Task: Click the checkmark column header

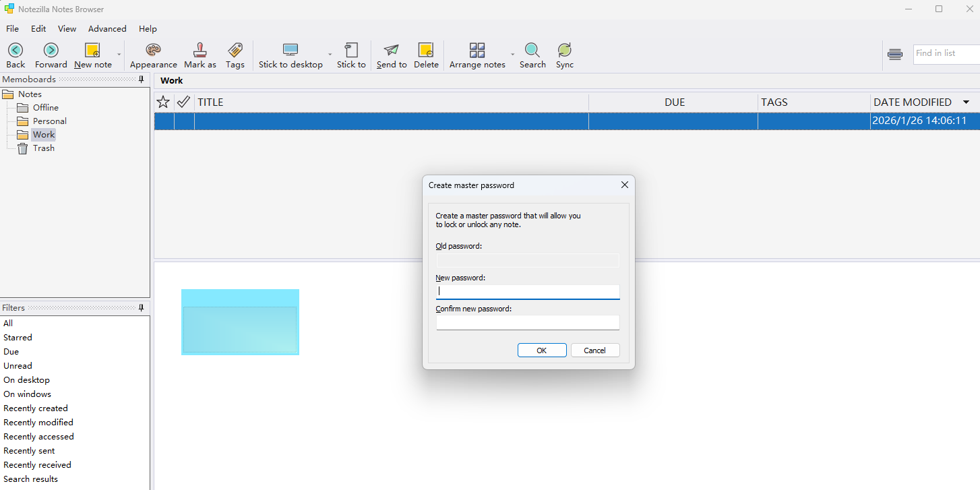Action: 183,102
